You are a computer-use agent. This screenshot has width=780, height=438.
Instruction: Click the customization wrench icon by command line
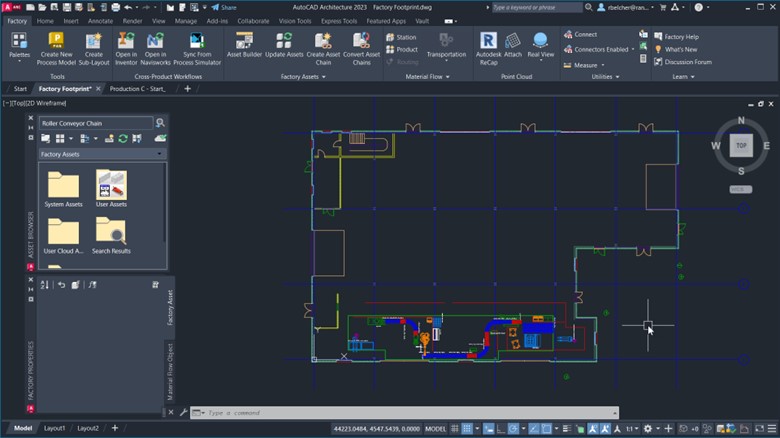point(184,412)
